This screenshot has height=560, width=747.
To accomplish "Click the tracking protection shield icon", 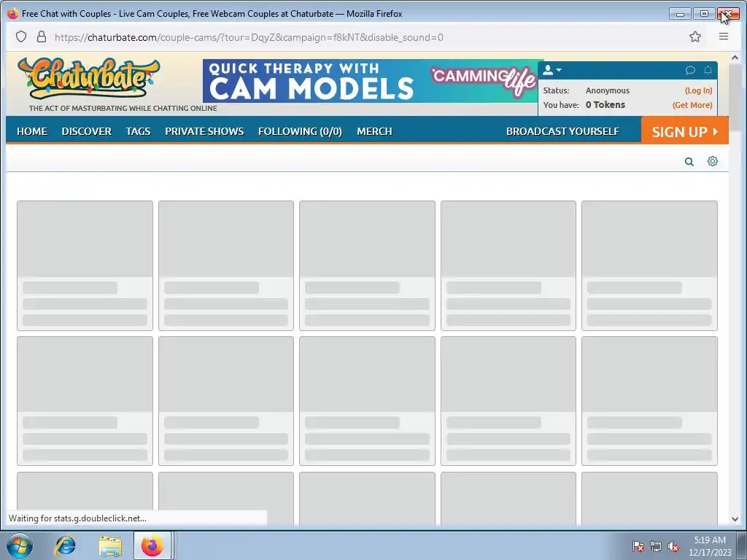I will point(21,36).
